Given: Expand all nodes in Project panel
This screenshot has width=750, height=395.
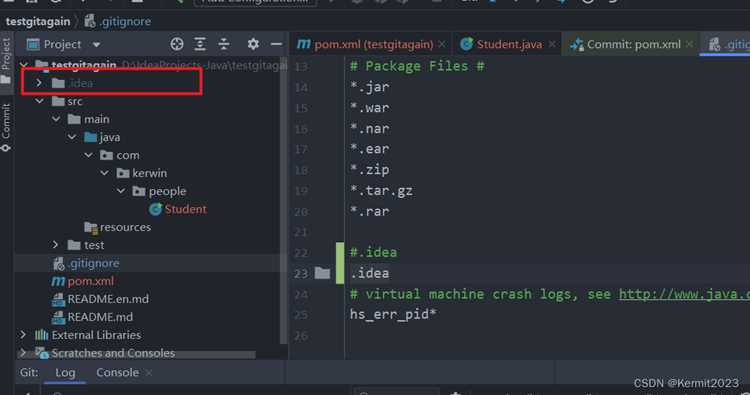Looking at the screenshot, I should click(200, 44).
